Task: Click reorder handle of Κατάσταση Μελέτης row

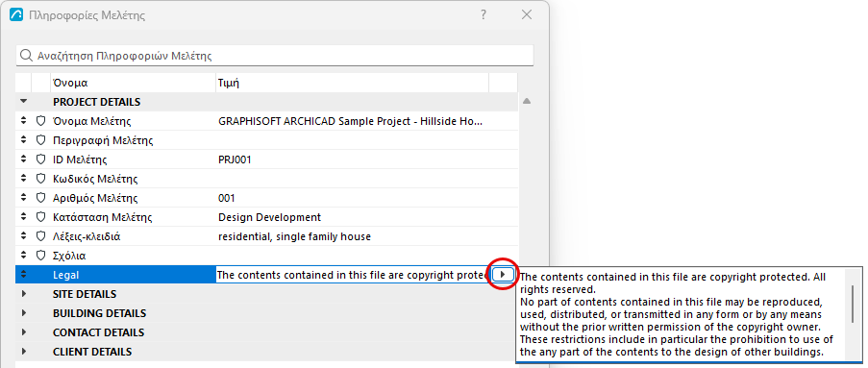Action: 23,217
